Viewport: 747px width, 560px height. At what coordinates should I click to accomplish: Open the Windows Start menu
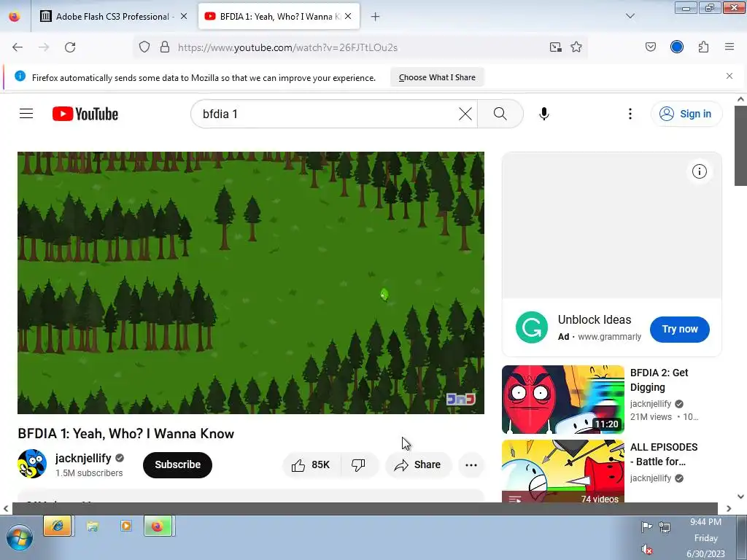20,537
